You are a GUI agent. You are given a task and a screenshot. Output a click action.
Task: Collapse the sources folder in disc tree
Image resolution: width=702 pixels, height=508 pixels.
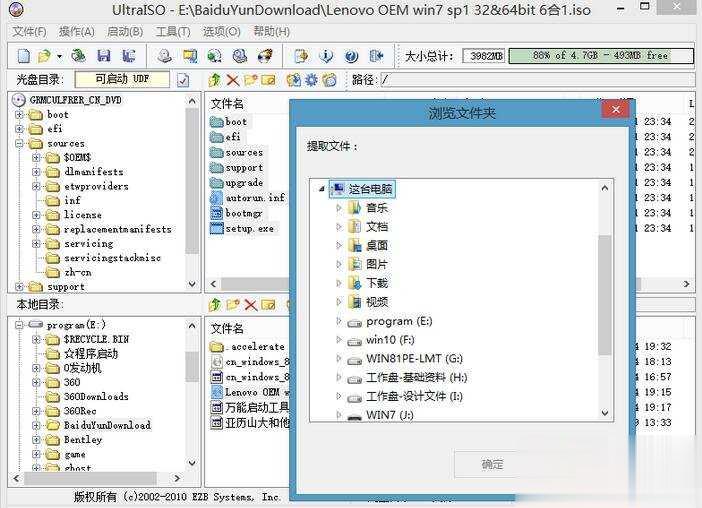coord(19,144)
